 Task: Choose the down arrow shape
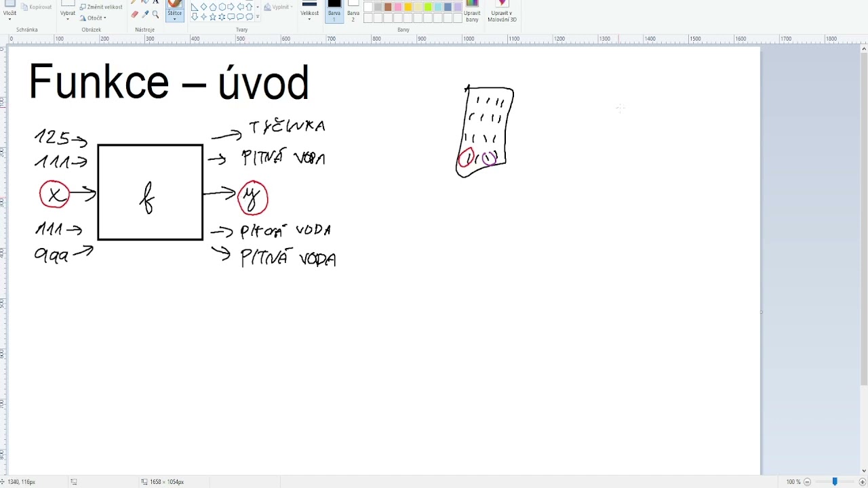pyautogui.click(x=195, y=16)
